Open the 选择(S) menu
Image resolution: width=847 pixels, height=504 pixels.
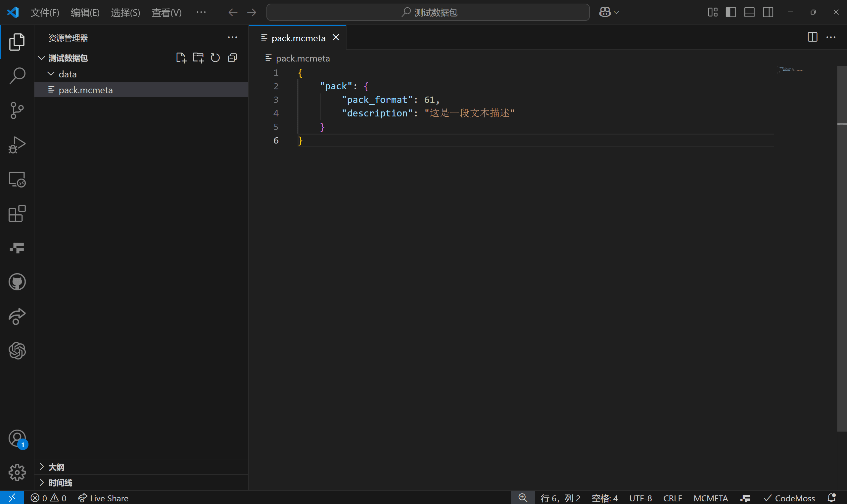click(x=125, y=13)
